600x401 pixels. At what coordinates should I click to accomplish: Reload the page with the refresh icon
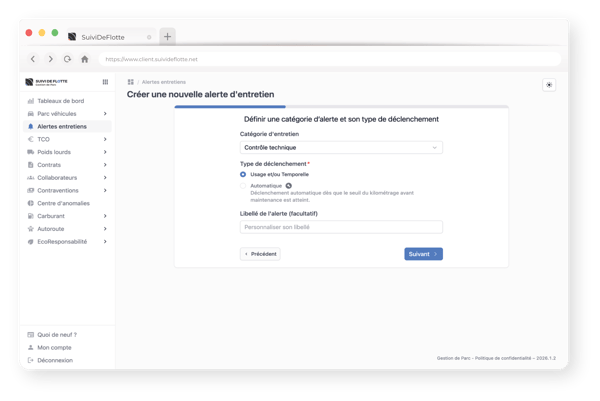[67, 59]
